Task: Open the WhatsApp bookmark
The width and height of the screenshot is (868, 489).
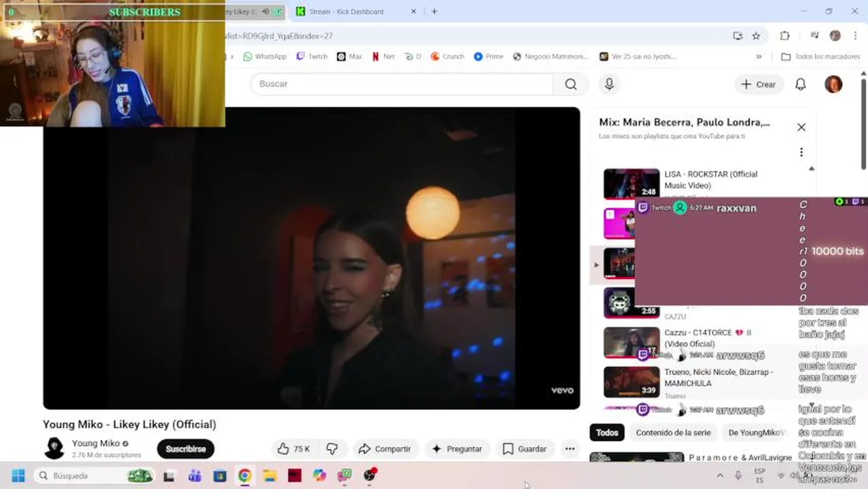Action: [x=264, y=56]
